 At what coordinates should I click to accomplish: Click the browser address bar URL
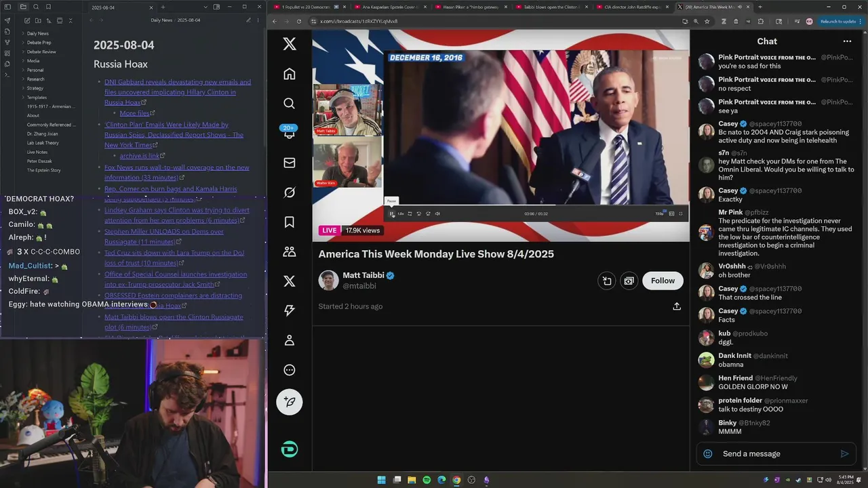tap(359, 21)
